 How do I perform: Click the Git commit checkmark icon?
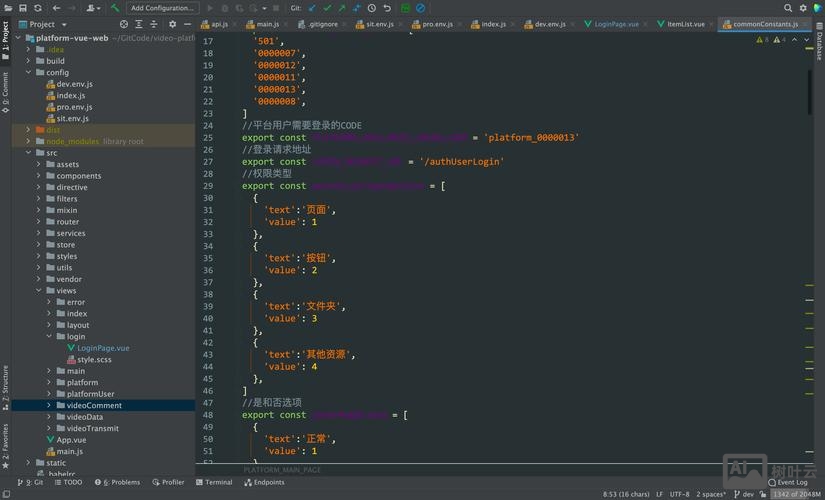coord(327,8)
